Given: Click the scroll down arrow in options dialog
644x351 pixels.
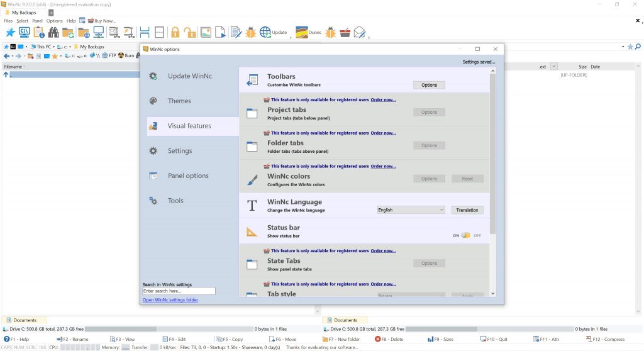Looking at the screenshot, I should [493, 294].
